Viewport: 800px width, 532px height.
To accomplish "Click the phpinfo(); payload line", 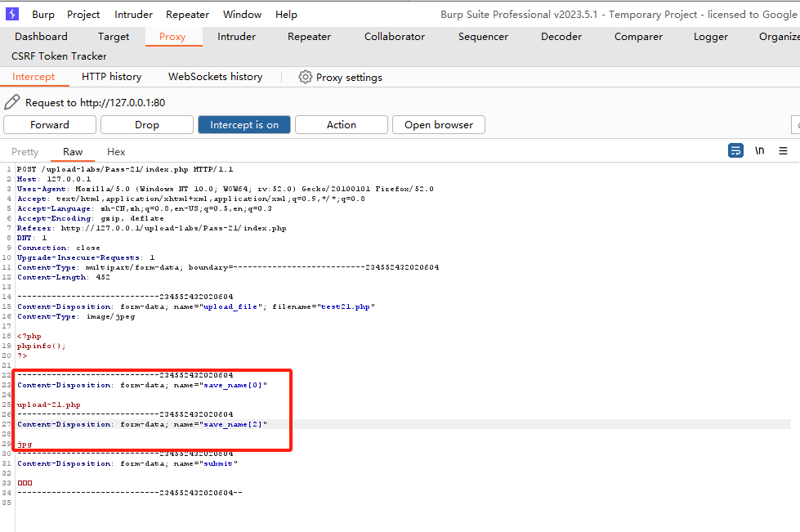I will (x=42, y=346).
